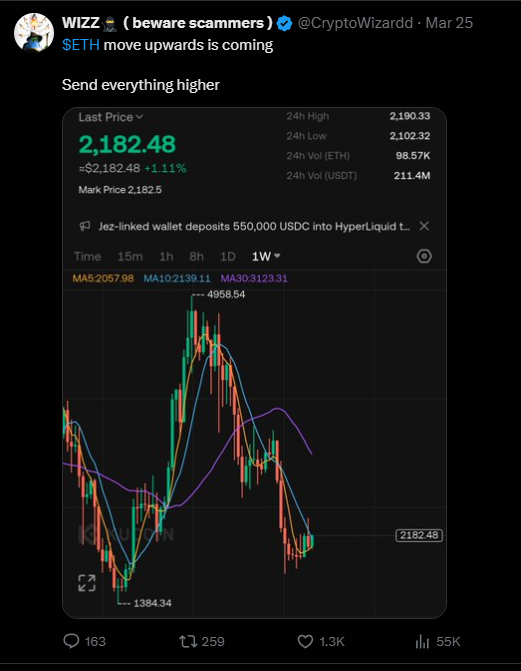The height and width of the screenshot is (671, 521).
Task: Click the Mark Price 2,182.5 text
Action: point(120,190)
